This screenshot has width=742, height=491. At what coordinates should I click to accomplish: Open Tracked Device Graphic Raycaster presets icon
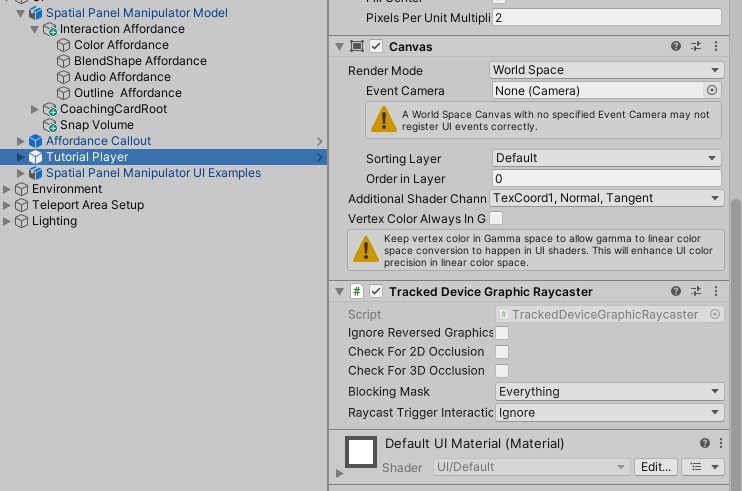click(x=696, y=291)
